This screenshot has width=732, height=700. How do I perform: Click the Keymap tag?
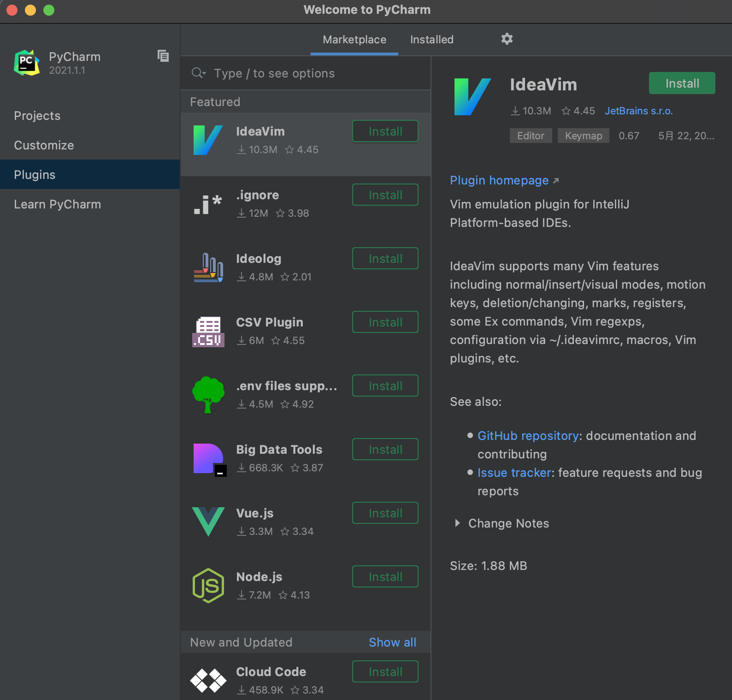click(584, 136)
